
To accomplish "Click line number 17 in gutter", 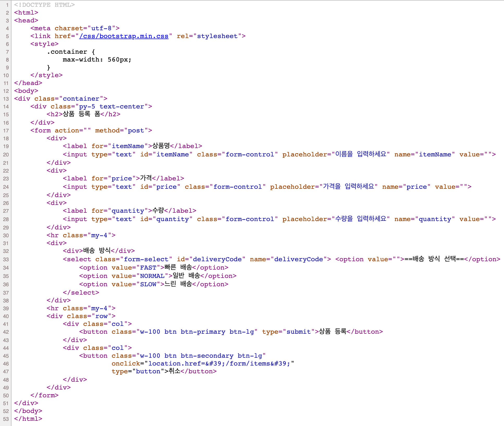I will click(6, 131).
